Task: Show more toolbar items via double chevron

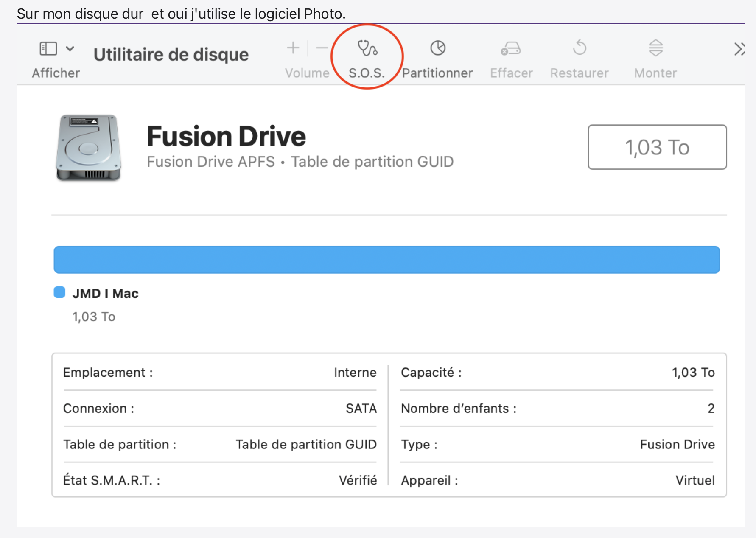Action: (x=739, y=49)
